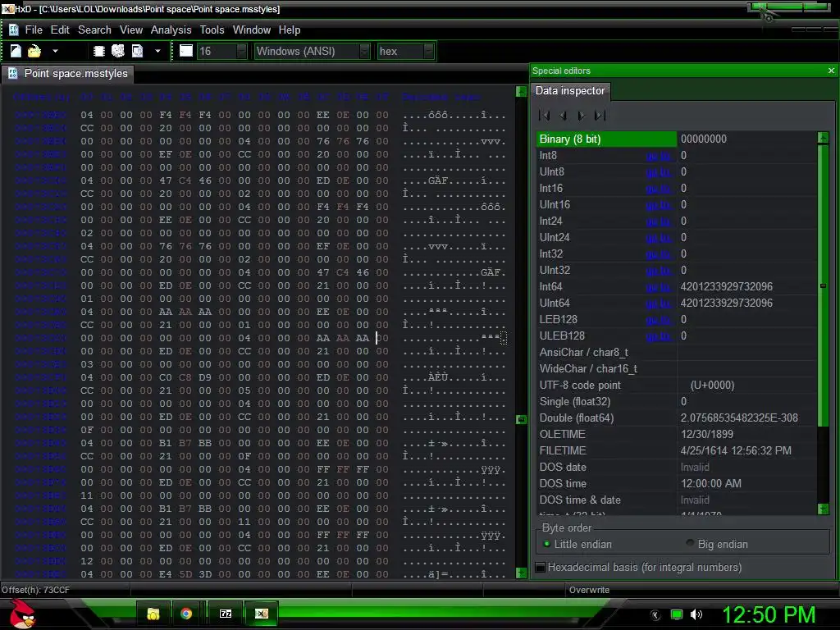Select Little endian byte order
Image resolution: width=840 pixels, height=630 pixels.
point(577,545)
